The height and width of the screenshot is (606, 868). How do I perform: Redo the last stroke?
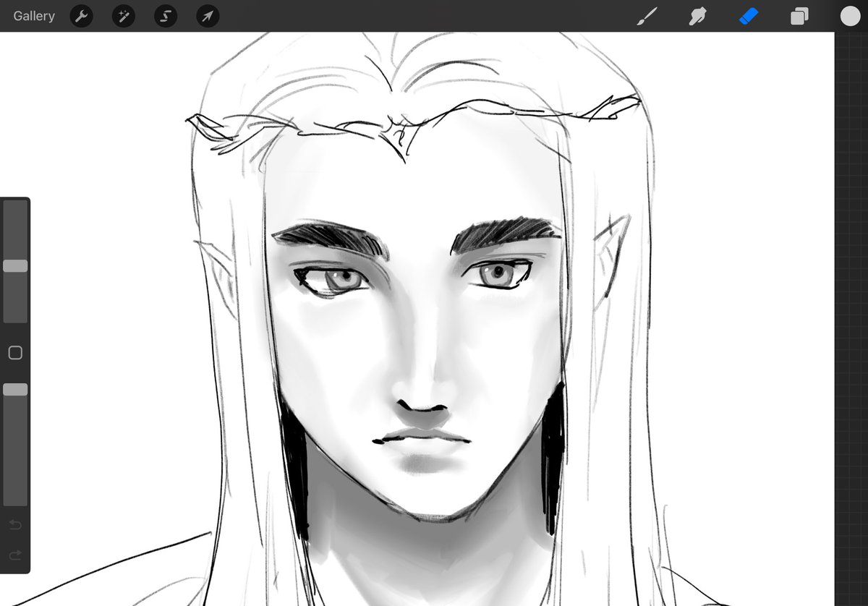pos(14,553)
